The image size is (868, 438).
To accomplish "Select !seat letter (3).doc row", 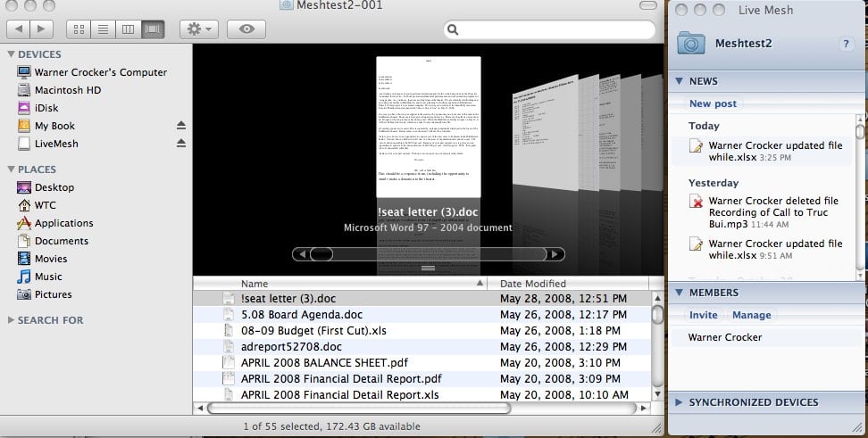I will point(422,299).
